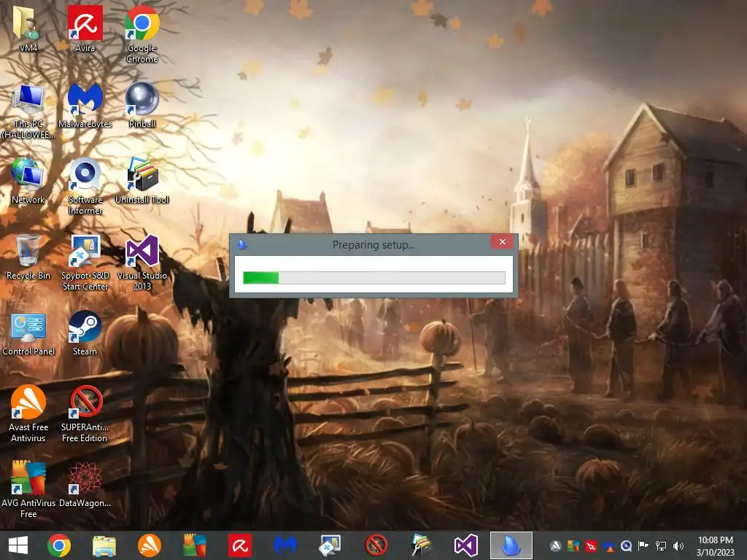Open Visual Studio from the taskbar
Image resolution: width=747 pixels, height=560 pixels.
click(465, 545)
